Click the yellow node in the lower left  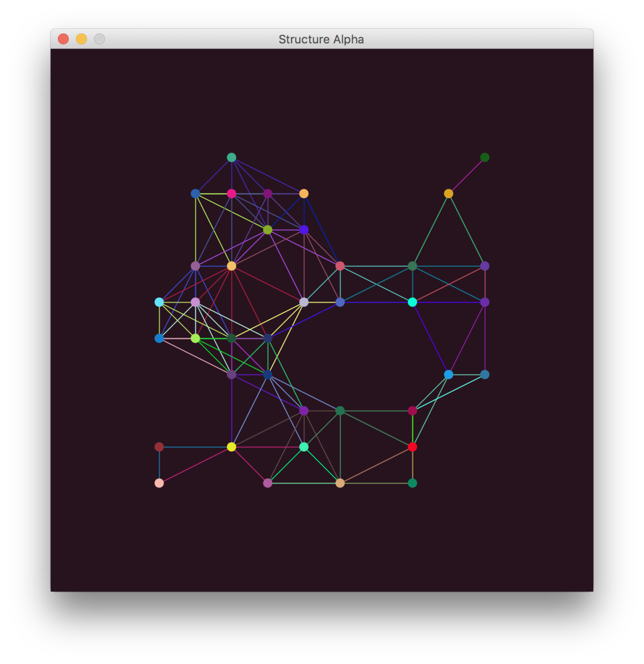pos(231,447)
